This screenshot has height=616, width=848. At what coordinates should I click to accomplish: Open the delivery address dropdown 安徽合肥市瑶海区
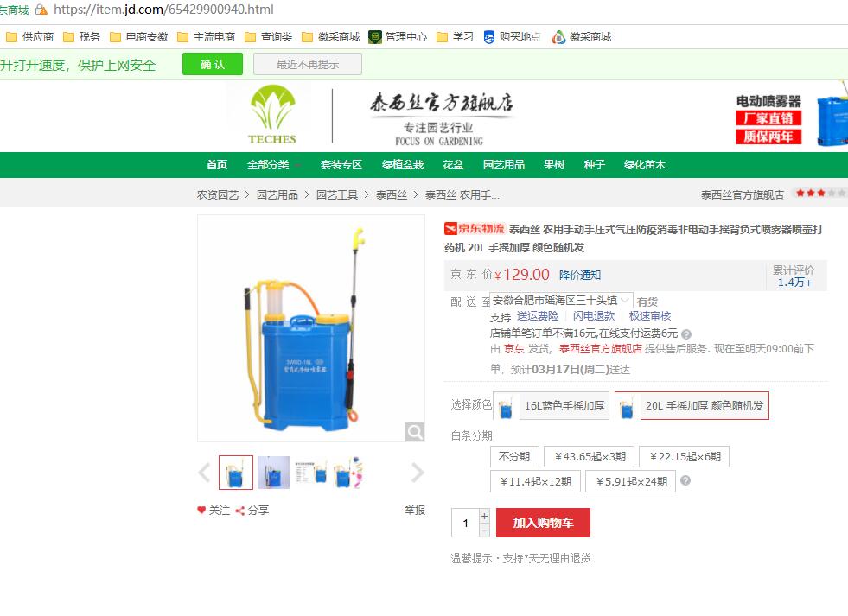561,301
